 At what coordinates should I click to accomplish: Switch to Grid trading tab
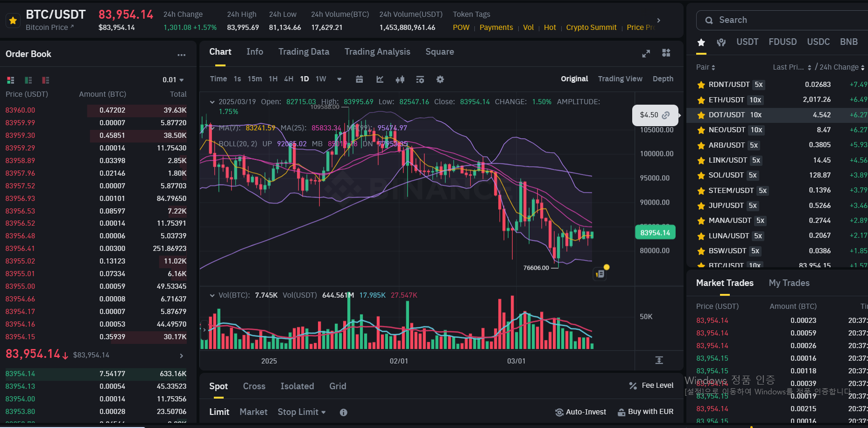coord(338,386)
